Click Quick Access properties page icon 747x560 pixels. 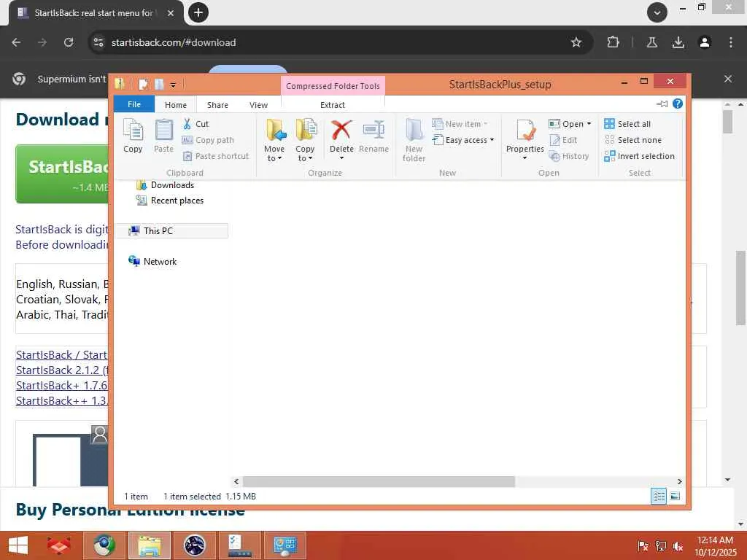(x=144, y=85)
